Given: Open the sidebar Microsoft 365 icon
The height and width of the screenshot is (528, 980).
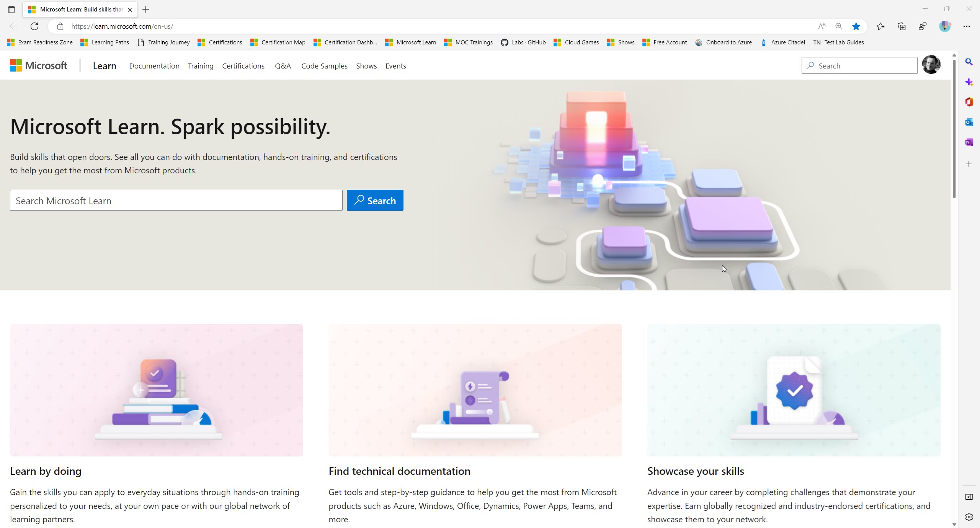Looking at the screenshot, I should point(969,102).
